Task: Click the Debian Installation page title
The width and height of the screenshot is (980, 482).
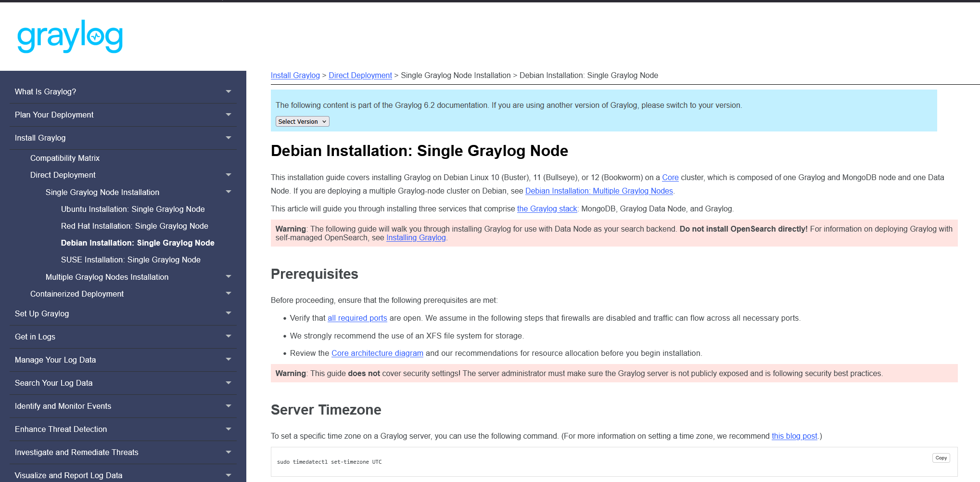Action: click(420, 151)
